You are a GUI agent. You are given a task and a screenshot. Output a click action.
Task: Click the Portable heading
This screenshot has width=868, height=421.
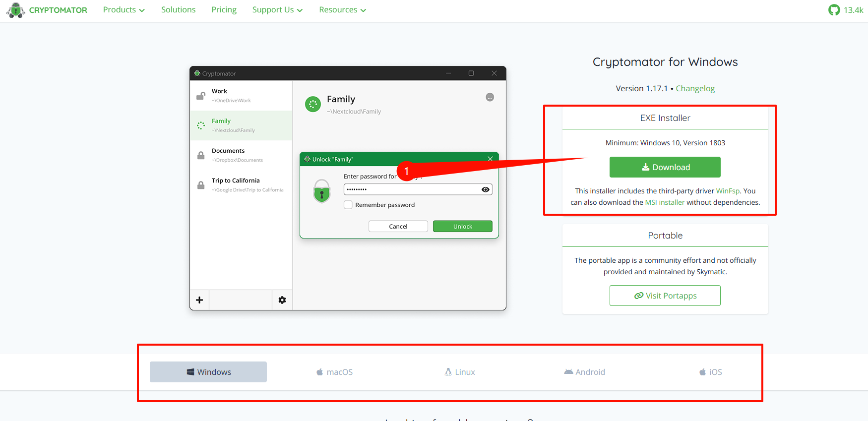coord(665,236)
